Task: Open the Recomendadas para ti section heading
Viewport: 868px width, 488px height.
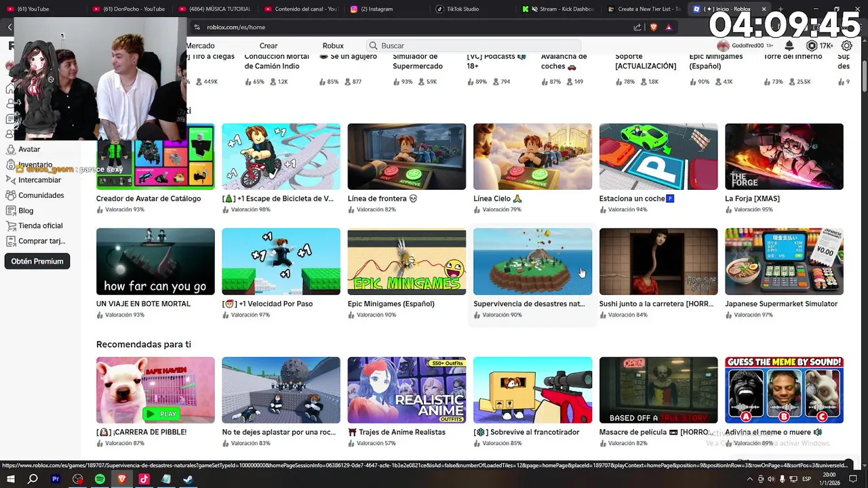Action: point(144,344)
